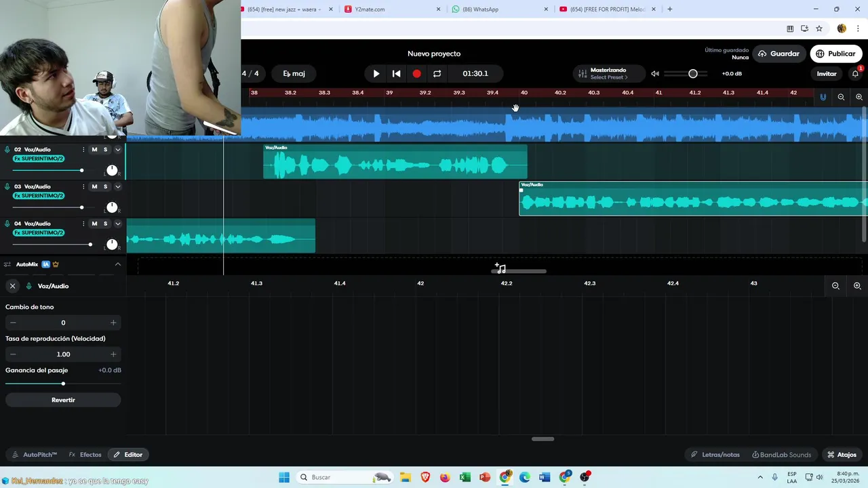Toggle the loop cycle button
The height and width of the screenshot is (488, 868).
click(437, 73)
